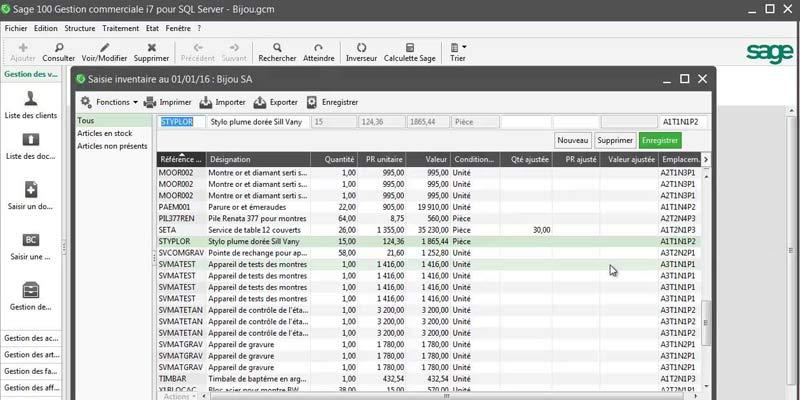Click the STYPLOR reference input field
Screen dimensions: 800x400
181,122
